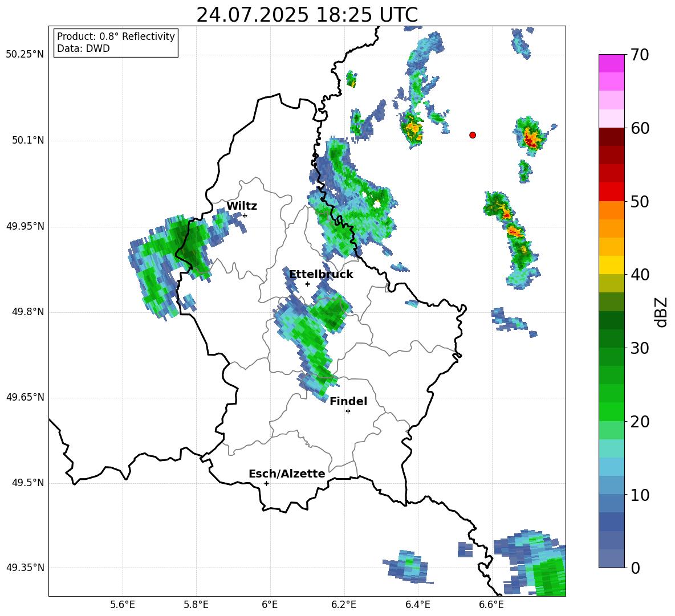Click the colorbar tick label 0
675x616 pixels.
tap(636, 568)
